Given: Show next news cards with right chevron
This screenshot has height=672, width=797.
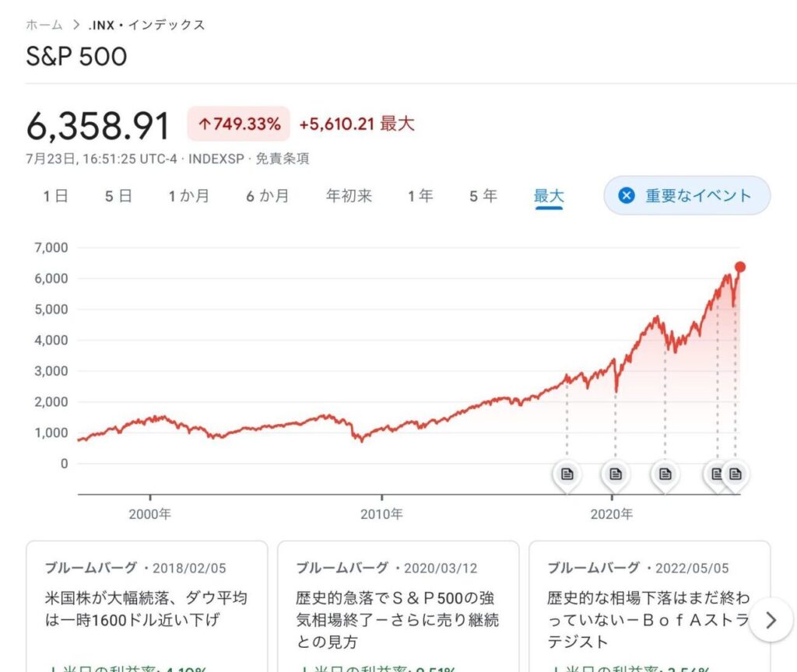Looking at the screenshot, I should 771,620.
